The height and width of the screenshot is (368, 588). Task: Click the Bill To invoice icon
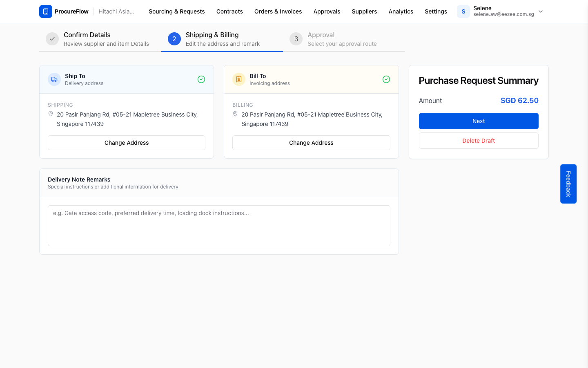tap(239, 79)
